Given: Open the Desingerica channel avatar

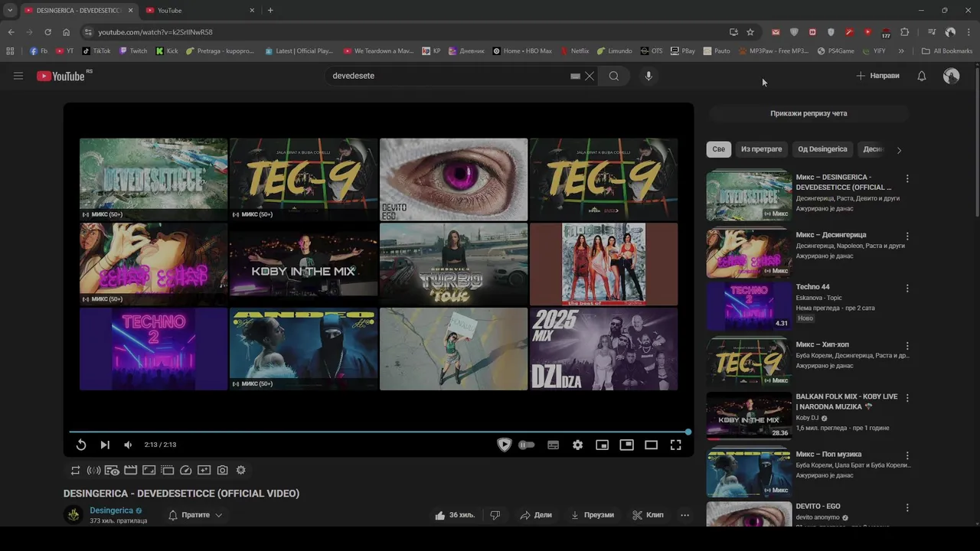Looking at the screenshot, I should (x=73, y=515).
